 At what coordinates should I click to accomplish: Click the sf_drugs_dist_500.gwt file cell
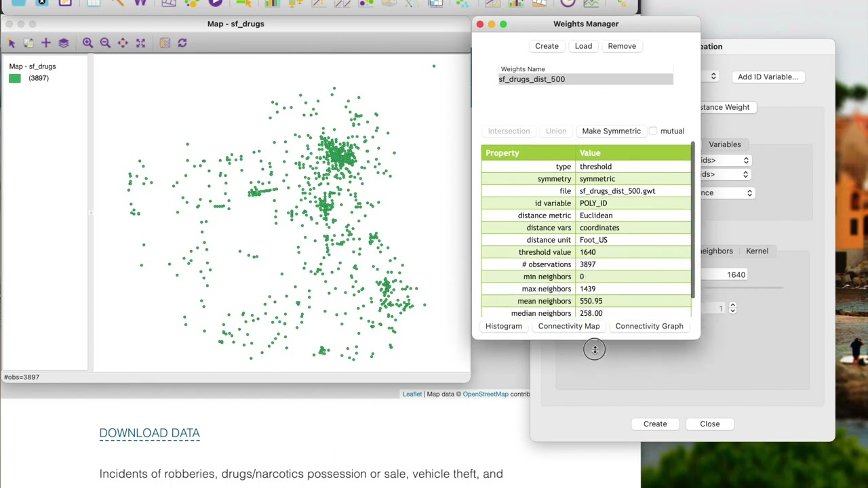(x=633, y=191)
